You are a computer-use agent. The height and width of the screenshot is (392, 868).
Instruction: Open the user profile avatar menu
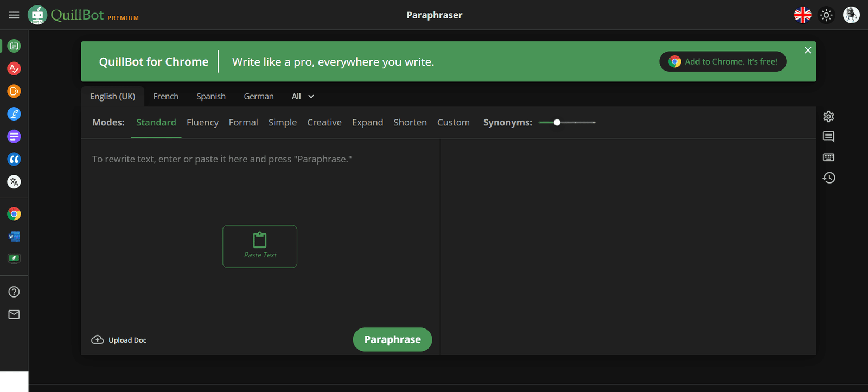[x=851, y=15]
